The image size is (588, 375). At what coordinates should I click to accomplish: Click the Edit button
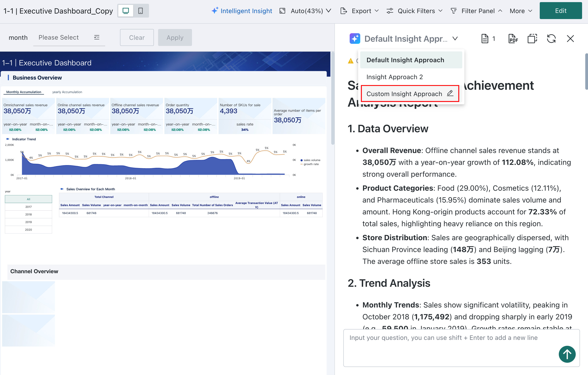561,11
